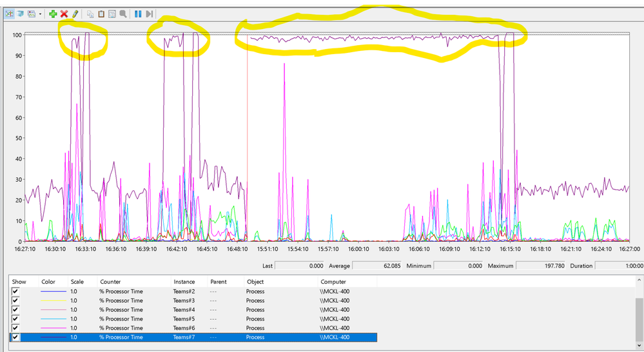Click the Change Graph Type icon
The image size is (644, 352).
(x=32, y=14)
